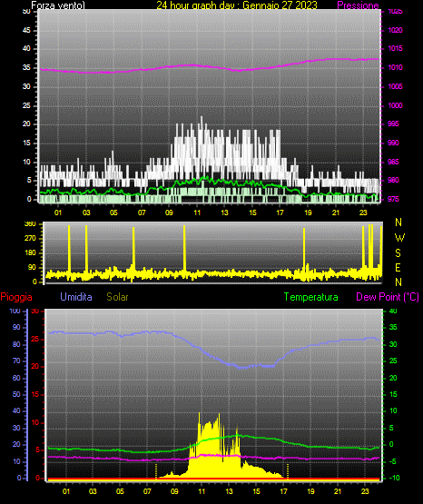Screen dimensions: 423x504
Task: Click the 180 wind direction axis value
Action: click(30, 253)
